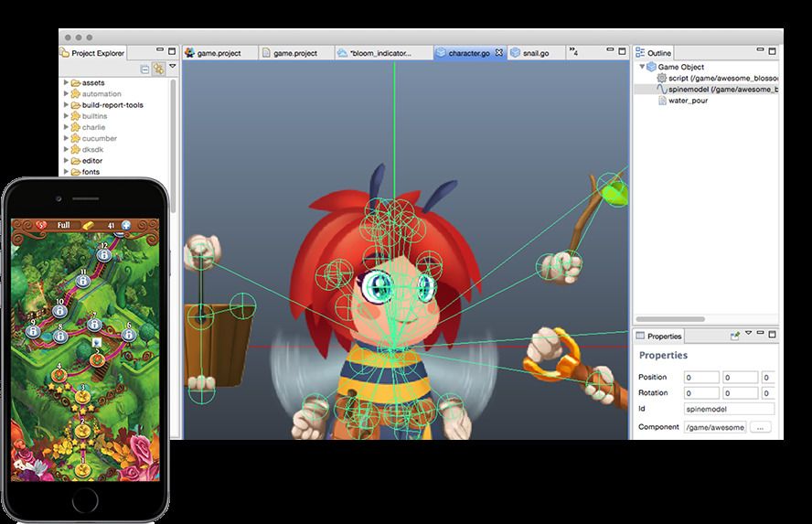Click the Id field containing spinemodel

click(729, 410)
